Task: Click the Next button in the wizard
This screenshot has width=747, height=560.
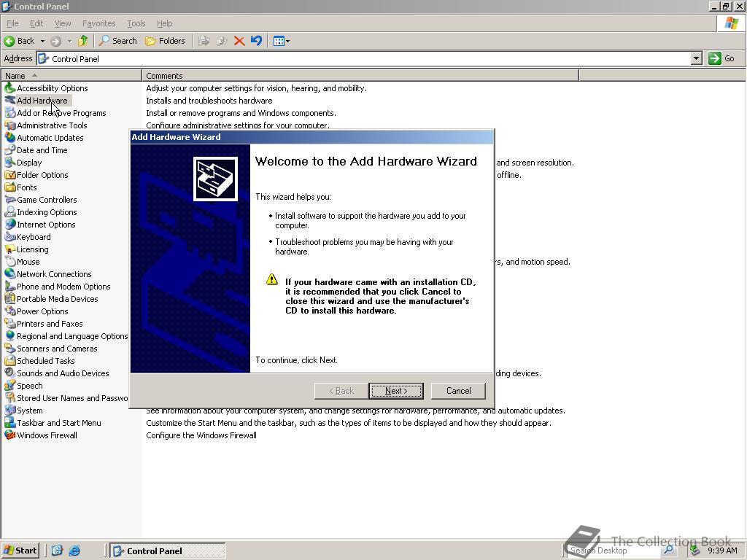Action: click(396, 391)
